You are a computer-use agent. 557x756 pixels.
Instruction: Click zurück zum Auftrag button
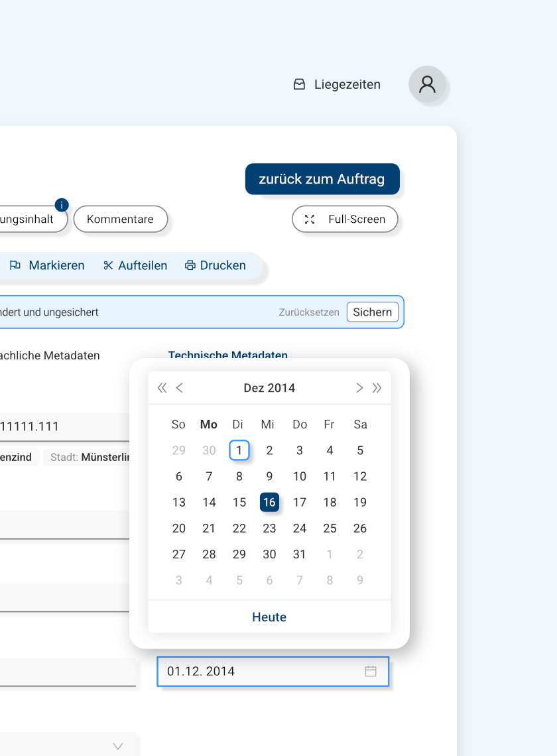[322, 179]
